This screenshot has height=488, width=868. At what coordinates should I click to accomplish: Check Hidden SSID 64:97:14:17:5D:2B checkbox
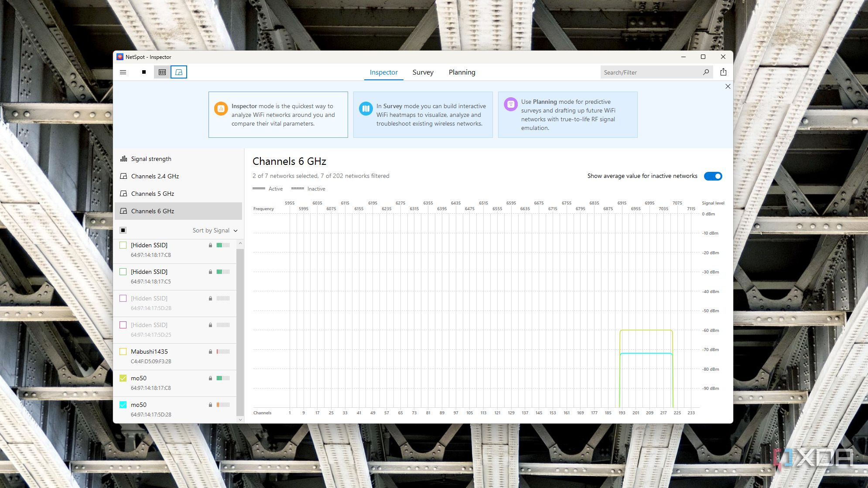pos(123,299)
